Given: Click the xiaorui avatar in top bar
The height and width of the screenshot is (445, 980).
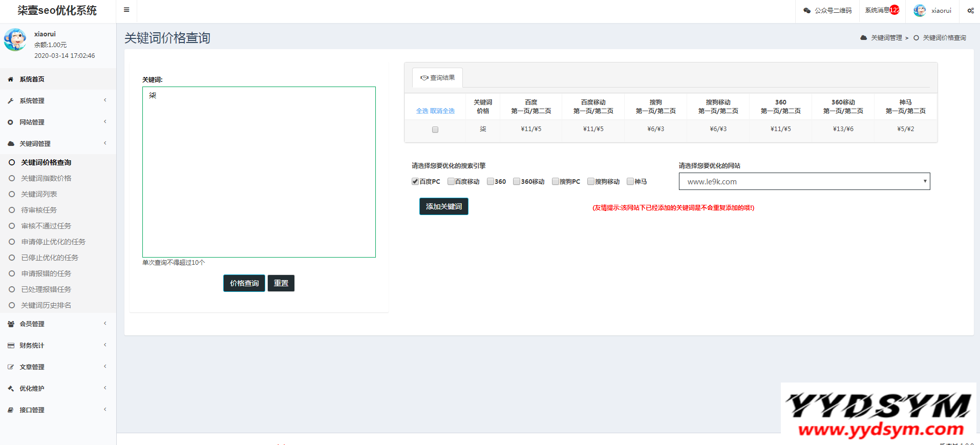Looking at the screenshot, I should [920, 11].
